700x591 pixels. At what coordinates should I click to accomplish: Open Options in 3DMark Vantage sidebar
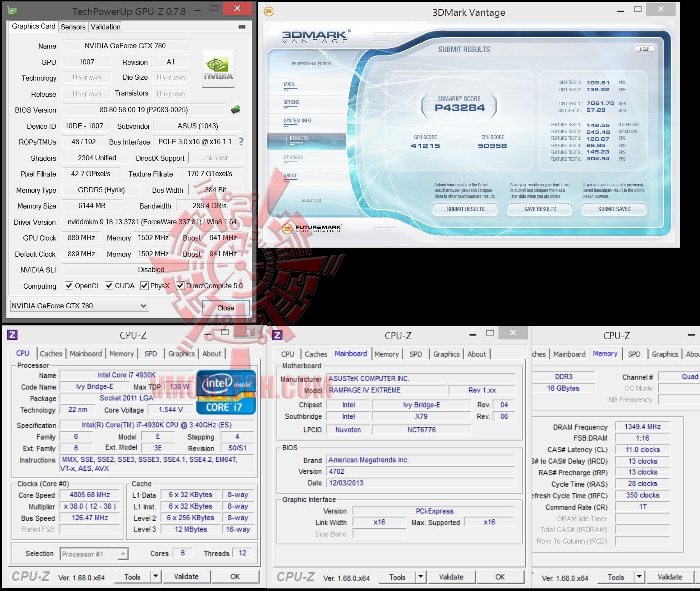pyautogui.click(x=291, y=102)
